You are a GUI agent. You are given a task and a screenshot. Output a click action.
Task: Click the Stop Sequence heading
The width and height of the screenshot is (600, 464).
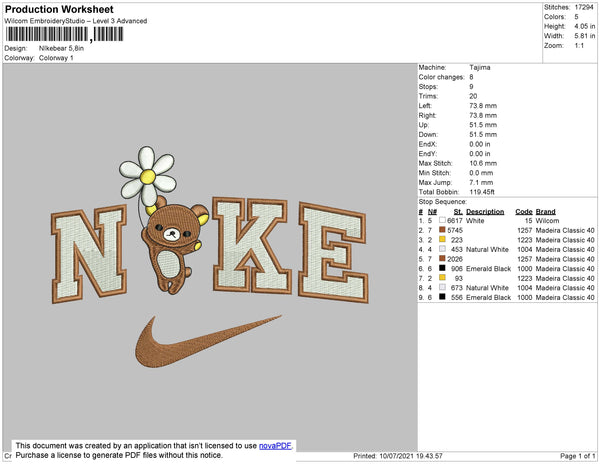443,202
